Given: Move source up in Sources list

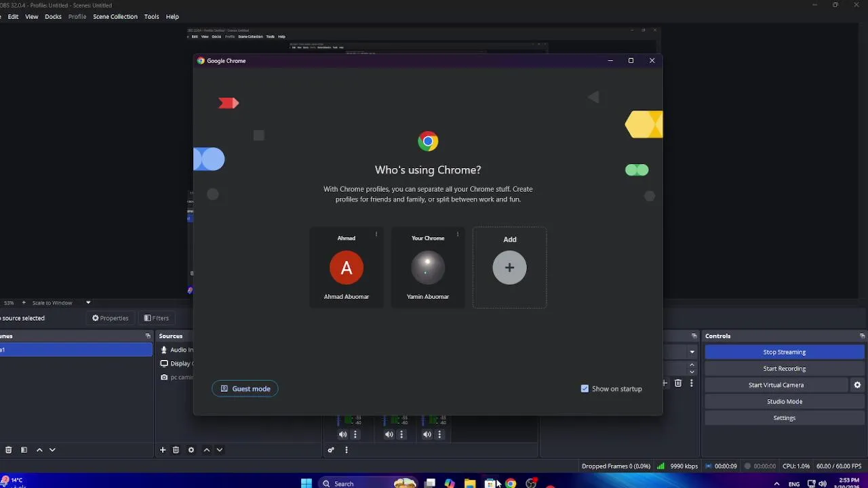Looking at the screenshot, I should click(207, 450).
